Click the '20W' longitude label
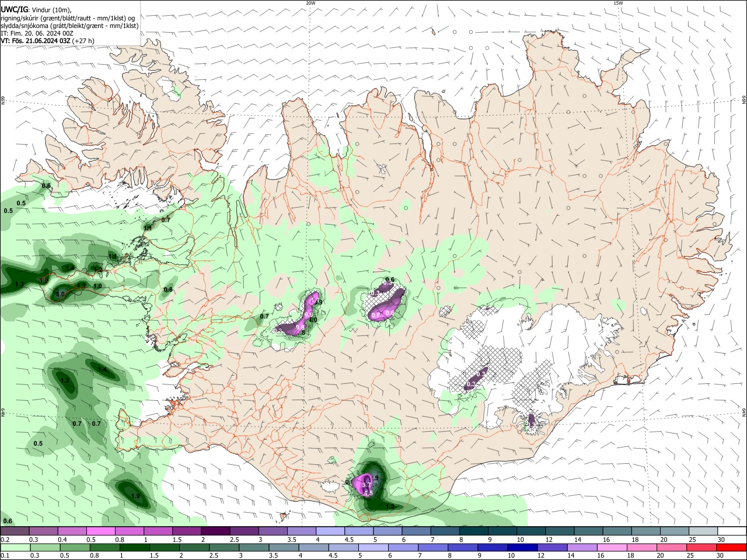The height and width of the screenshot is (560, 747). (x=311, y=3)
